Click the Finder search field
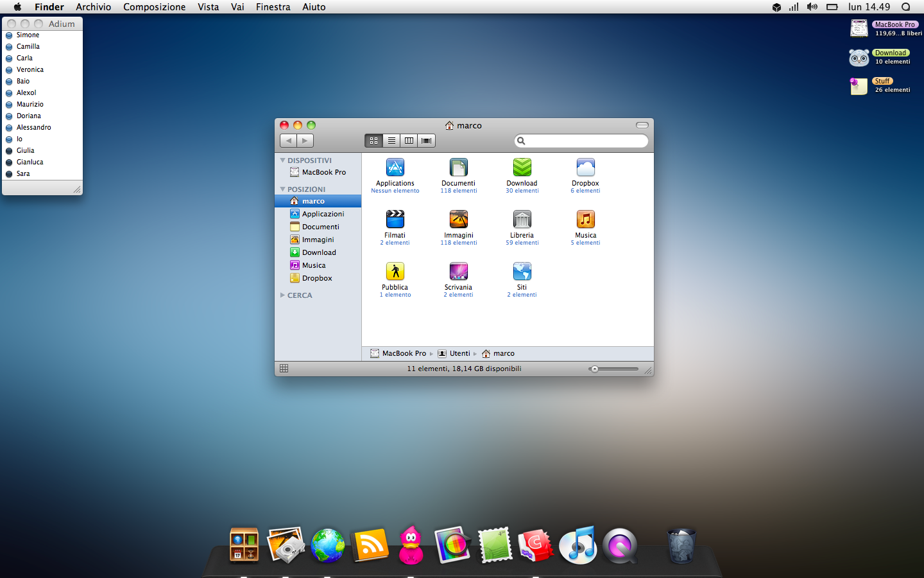The image size is (924, 578). click(x=581, y=141)
